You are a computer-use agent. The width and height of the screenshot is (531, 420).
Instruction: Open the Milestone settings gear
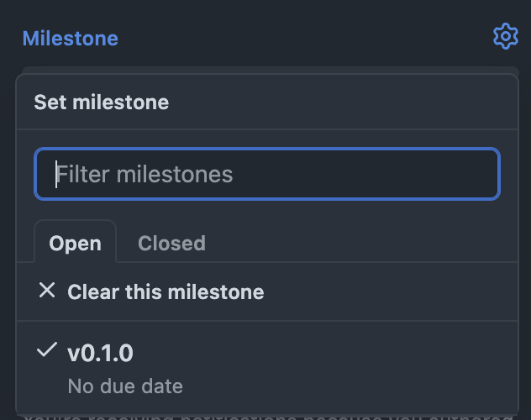coord(505,37)
